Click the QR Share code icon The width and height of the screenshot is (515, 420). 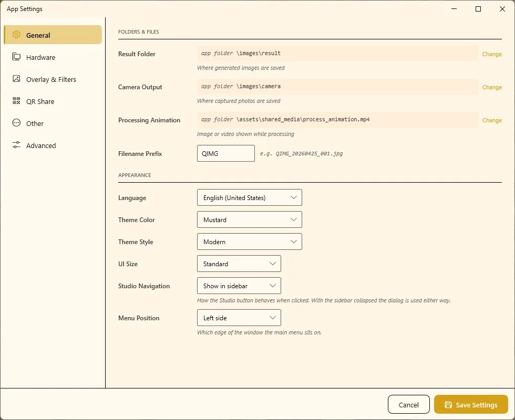16,101
